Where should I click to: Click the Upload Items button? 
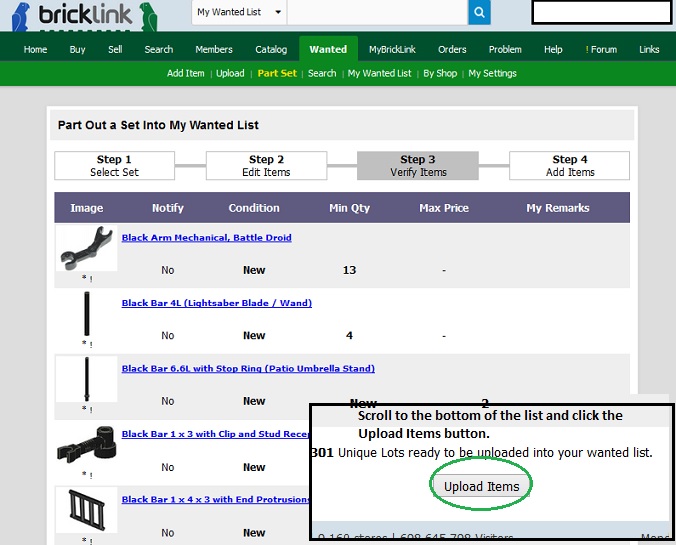[x=482, y=486]
